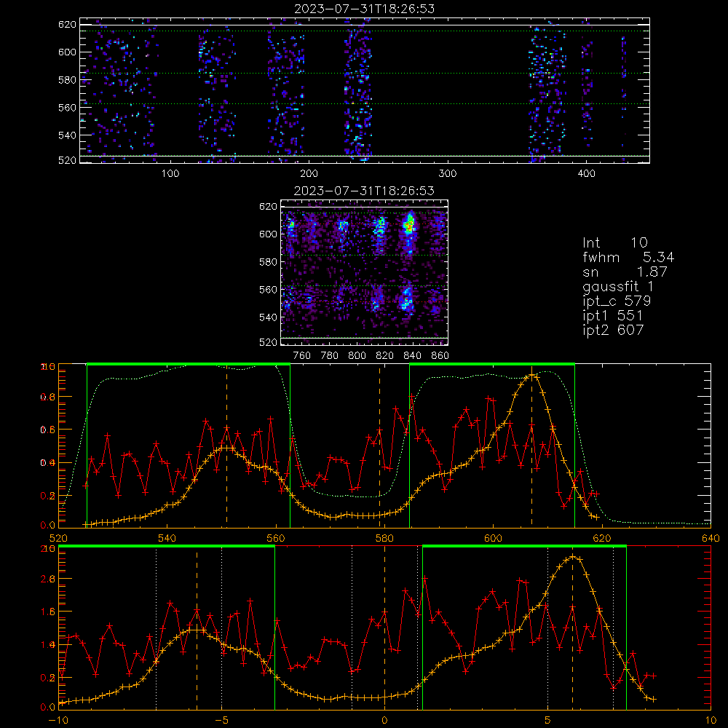Click x-axis label 600 on profile plot
Image resolution: width=728 pixels, height=728 pixels.
point(493,538)
